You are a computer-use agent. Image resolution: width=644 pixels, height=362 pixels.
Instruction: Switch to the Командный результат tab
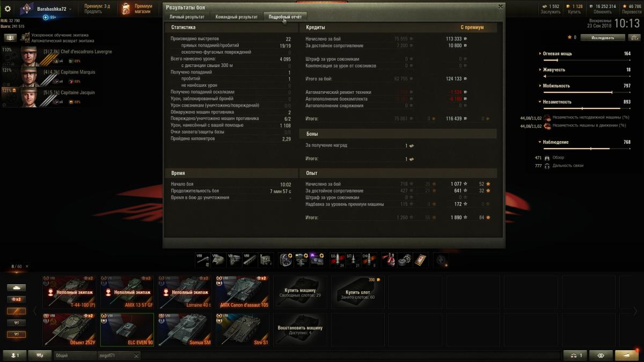[237, 17]
